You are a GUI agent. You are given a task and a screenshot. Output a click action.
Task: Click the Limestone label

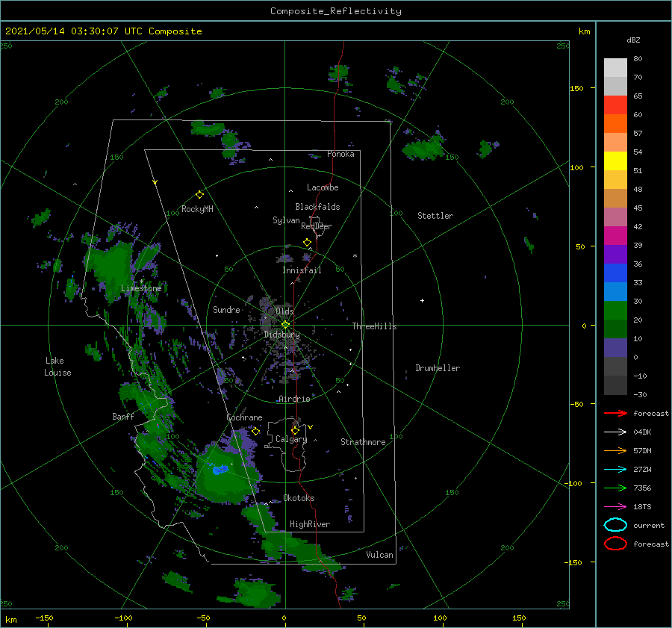[141, 288]
